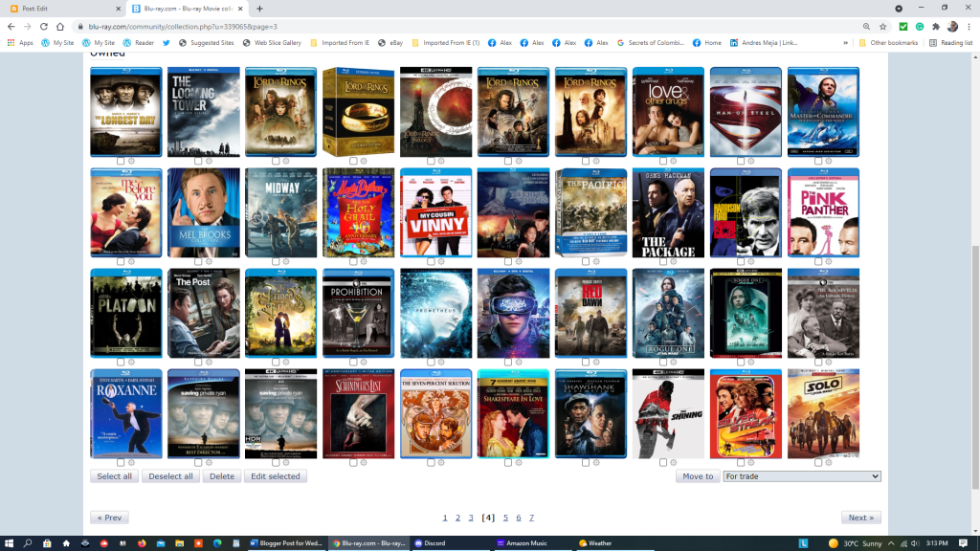980x551 pixels.
Task: Switch to the 'Post: Edit' browser tab
Action: 57,9
